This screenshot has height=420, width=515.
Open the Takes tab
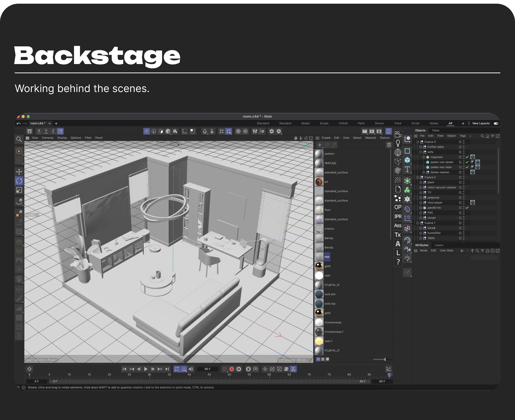coord(436,130)
